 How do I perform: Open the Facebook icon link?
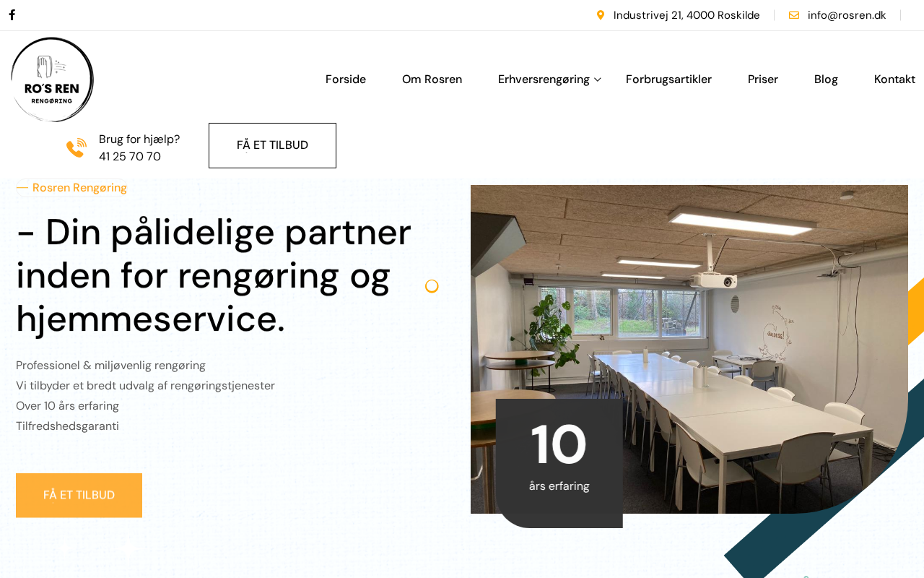[12, 15]
